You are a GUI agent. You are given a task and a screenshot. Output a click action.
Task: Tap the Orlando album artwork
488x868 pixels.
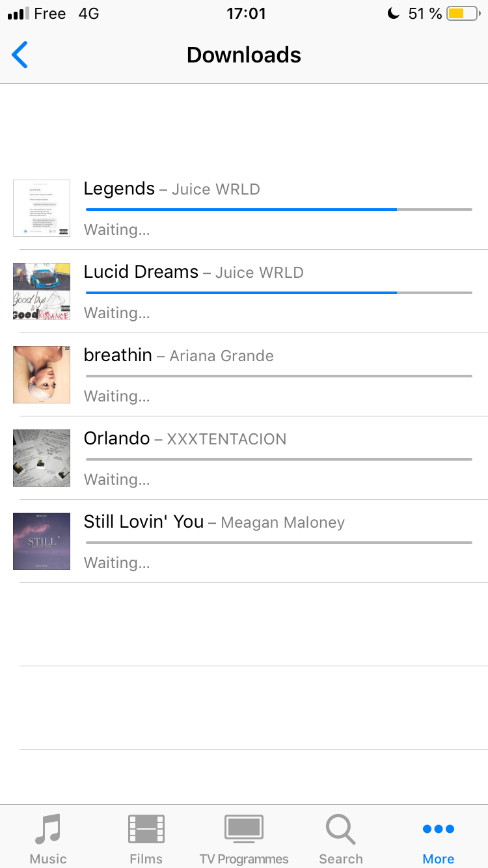tap(42, 458)
